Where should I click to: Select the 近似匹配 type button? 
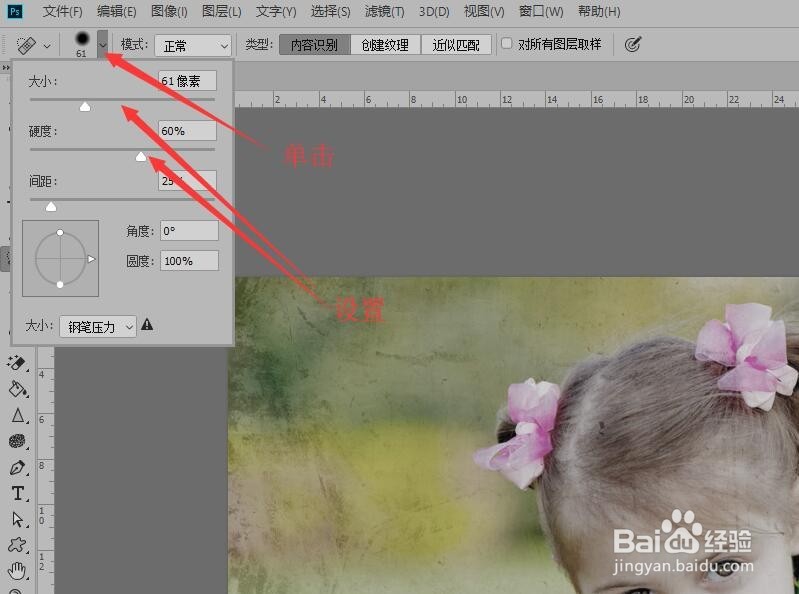456,45
